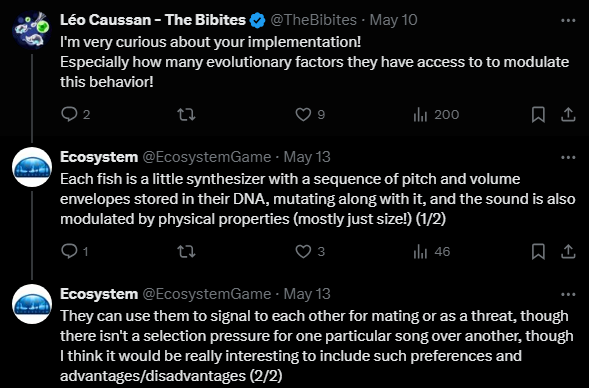The height and width of the screenshot is (388, 589).
Task: Retweet the Ecosystem (1/2) tweet
Action: [x=186, y=252]
